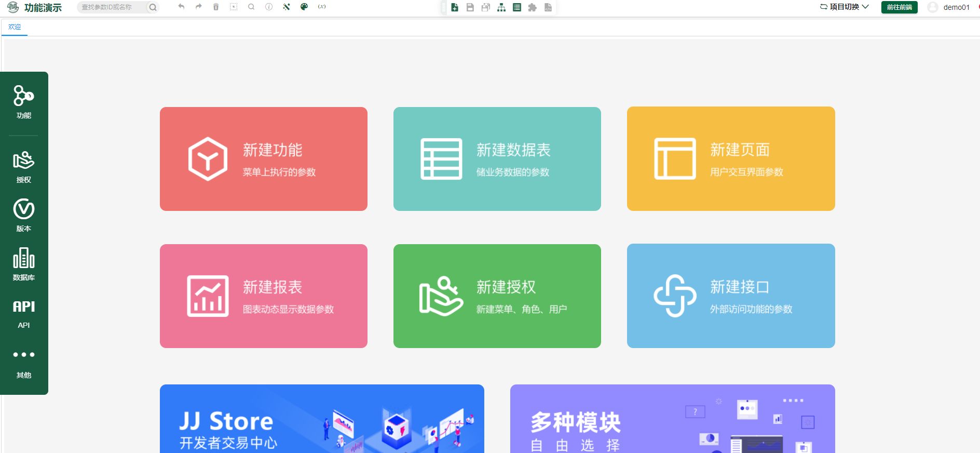Click the search parameter ID input field
980x453 pixels.
click(x=112, y=7)
